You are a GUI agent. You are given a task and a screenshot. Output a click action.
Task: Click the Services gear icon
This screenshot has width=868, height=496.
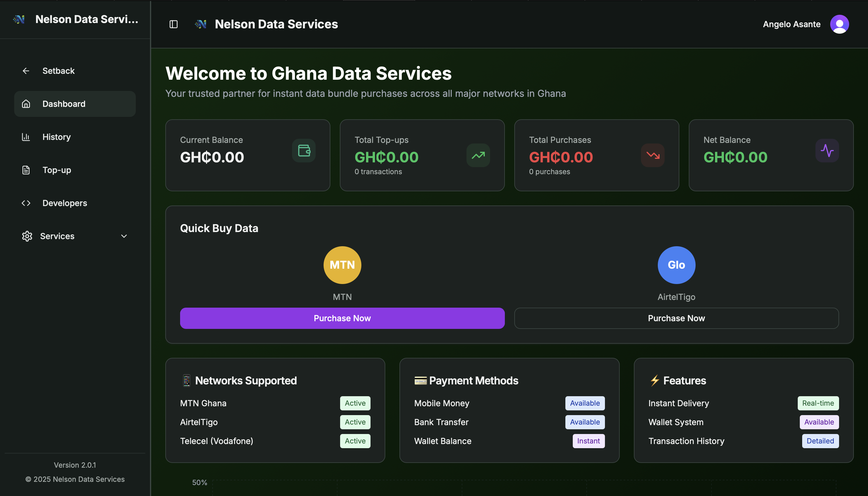[x=27, y=236]
